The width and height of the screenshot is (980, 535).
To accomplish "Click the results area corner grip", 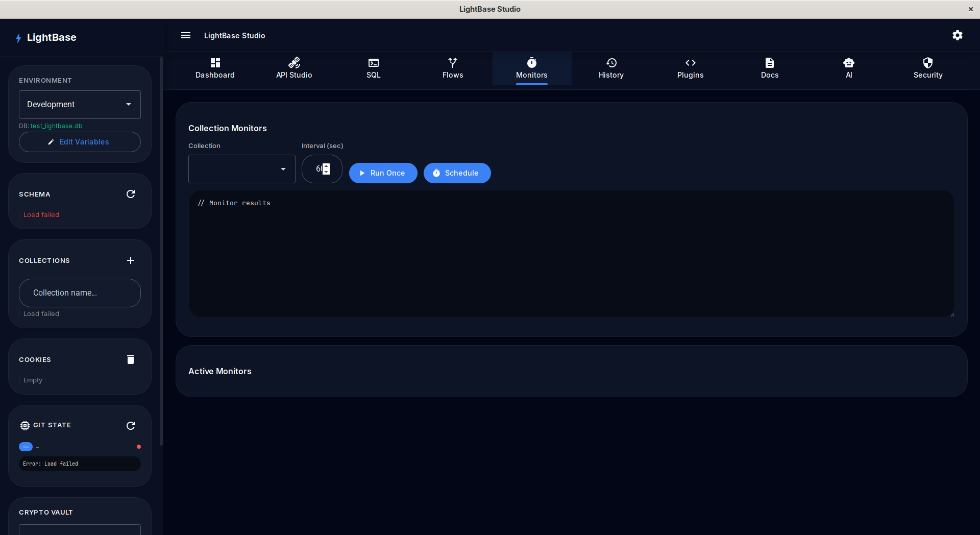I will pos(952,314).
